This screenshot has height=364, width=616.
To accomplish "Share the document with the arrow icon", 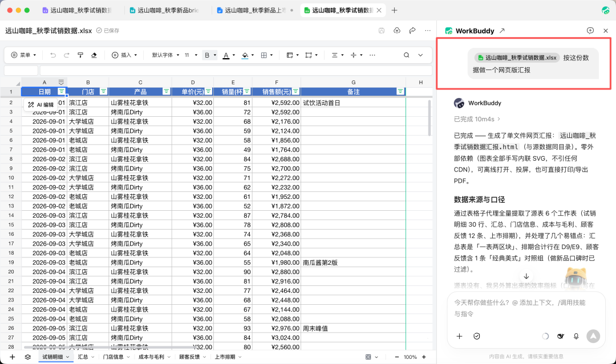I will (412, 31).
